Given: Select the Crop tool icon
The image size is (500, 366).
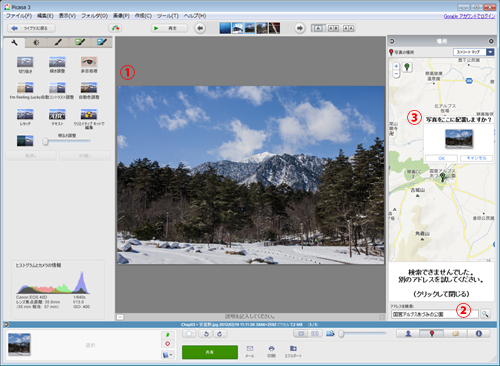Looking at the screenshot, I should pos(25,62).
